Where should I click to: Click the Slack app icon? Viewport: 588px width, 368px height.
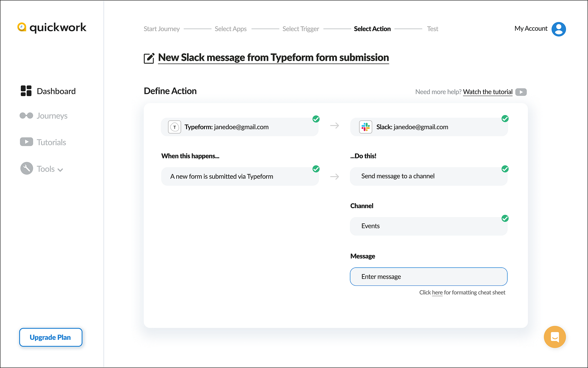365,127
